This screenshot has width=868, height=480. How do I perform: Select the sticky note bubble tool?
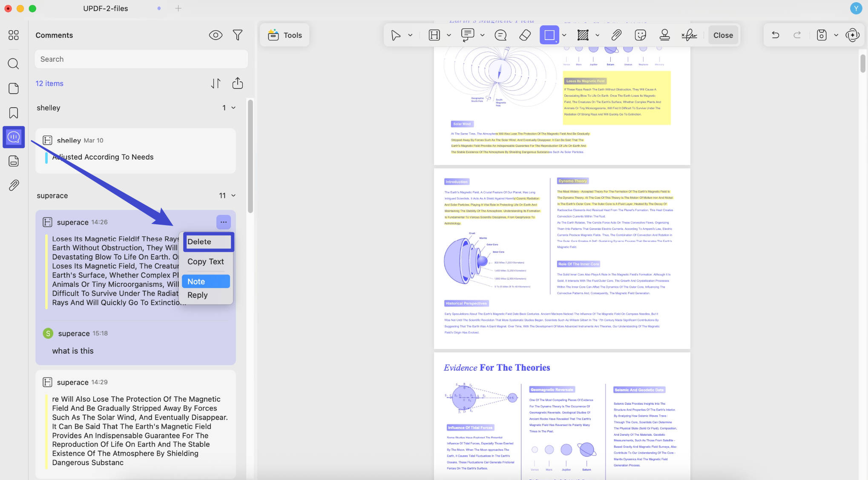(x=501, y=35)
